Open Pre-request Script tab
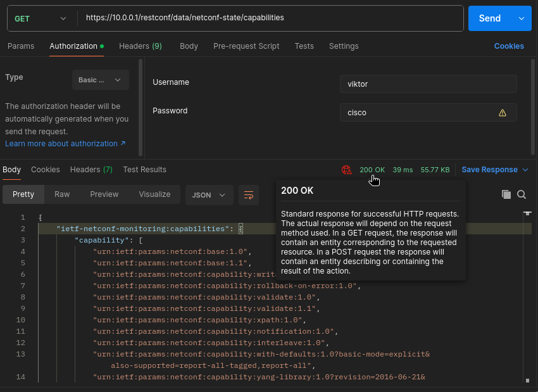Viewport: 538px width, 392px height. coord(246,46)
